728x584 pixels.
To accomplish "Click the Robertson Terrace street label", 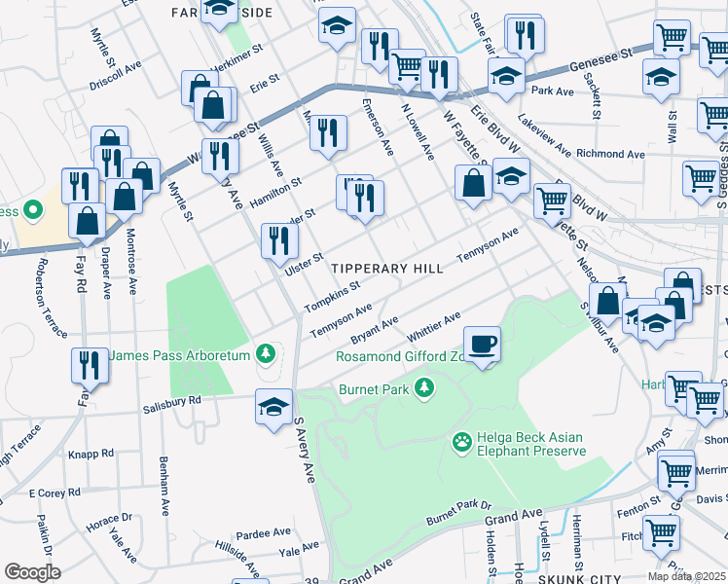I will (51, 299).
